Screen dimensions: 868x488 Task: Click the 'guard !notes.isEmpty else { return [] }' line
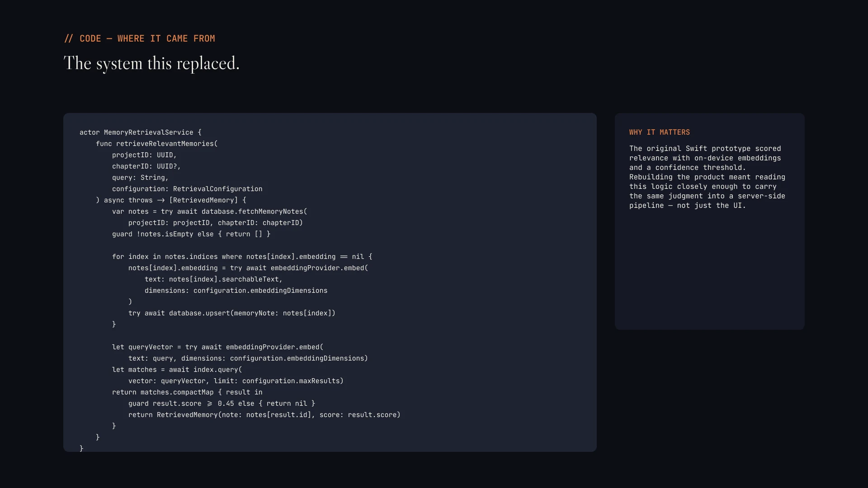coord(191,234)
